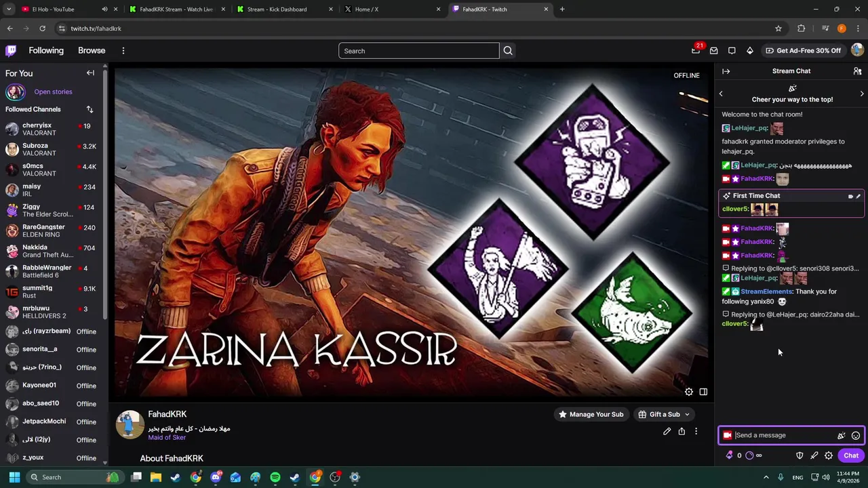Open the Following menu item
The width and height of the screenshot is (868, 488).
pyautogui.click(x=46, y=51)
